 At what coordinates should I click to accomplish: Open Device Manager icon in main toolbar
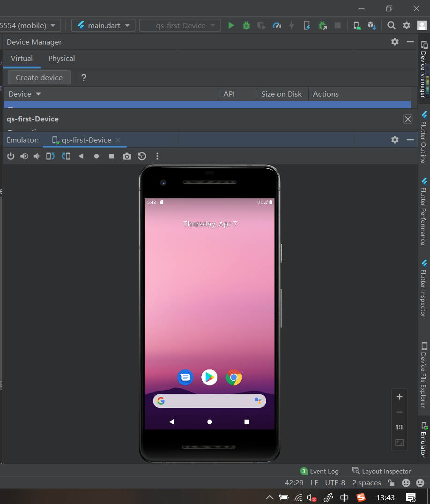click(x=357, y=25)
